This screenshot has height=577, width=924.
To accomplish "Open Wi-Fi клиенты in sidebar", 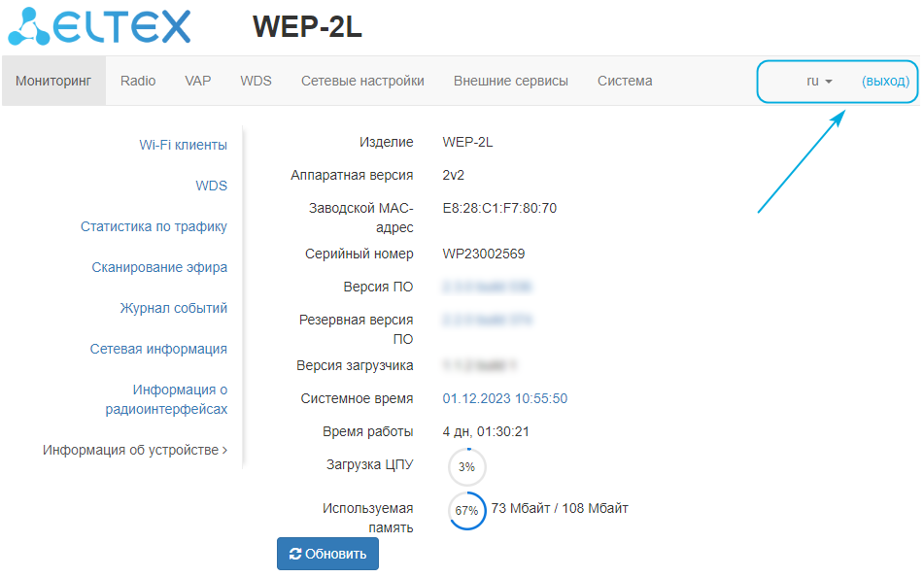I will pyautogui.click(x=184, y=145).
